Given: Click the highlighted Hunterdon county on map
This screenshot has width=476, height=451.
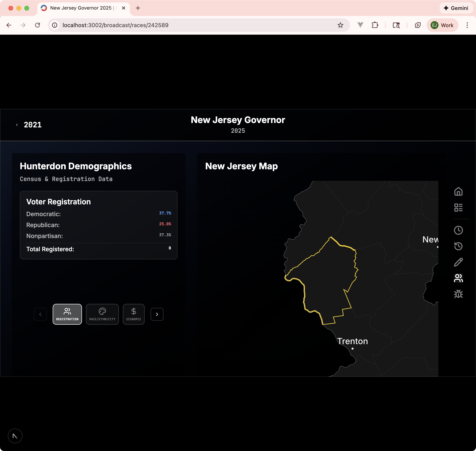Looking at the screenshot, I should point(327,281).
